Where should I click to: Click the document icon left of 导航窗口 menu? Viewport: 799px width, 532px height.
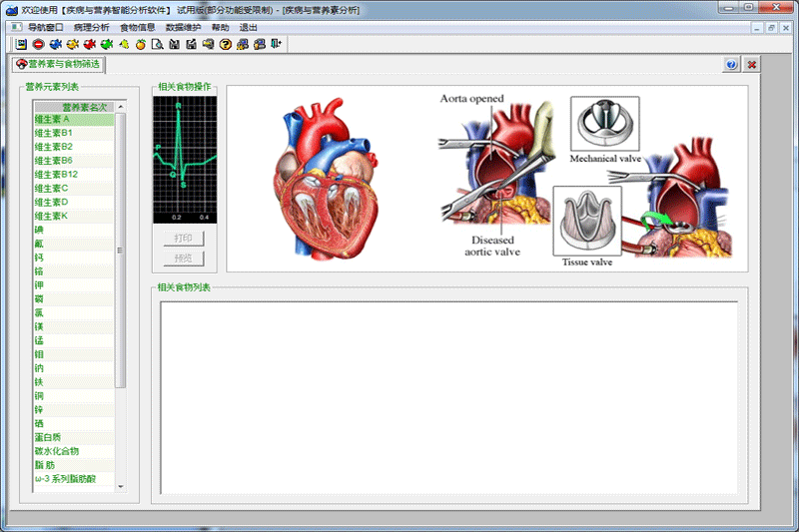[x=16, y=27]
